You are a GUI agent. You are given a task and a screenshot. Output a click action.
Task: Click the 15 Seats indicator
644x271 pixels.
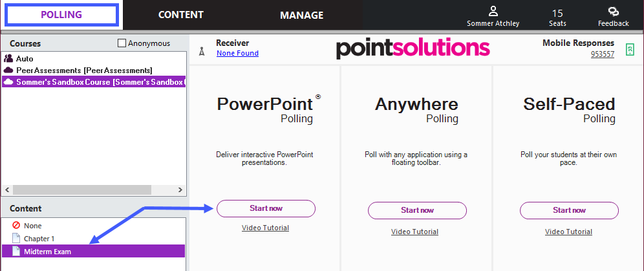557,18
